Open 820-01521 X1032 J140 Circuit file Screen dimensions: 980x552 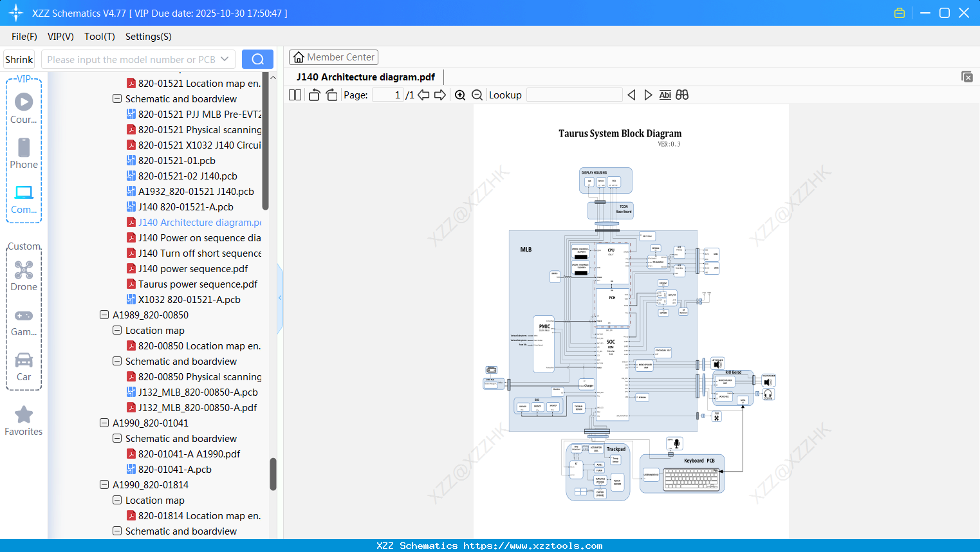[x=194, y=145]
